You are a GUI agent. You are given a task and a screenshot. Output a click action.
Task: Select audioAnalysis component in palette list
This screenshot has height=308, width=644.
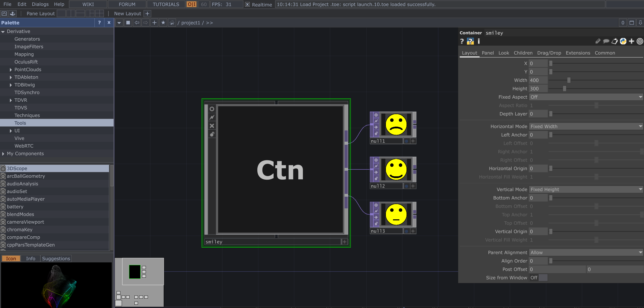coord(22,184)
